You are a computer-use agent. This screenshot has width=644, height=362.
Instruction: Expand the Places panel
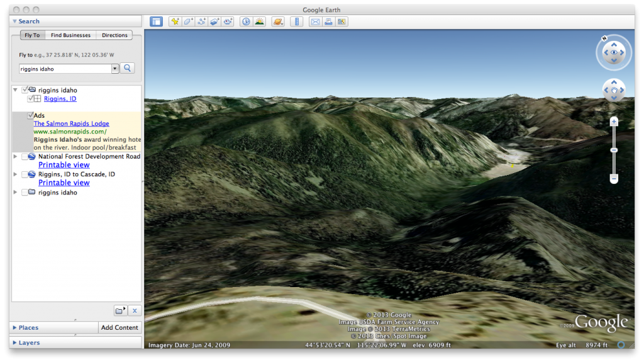[15, 327]
